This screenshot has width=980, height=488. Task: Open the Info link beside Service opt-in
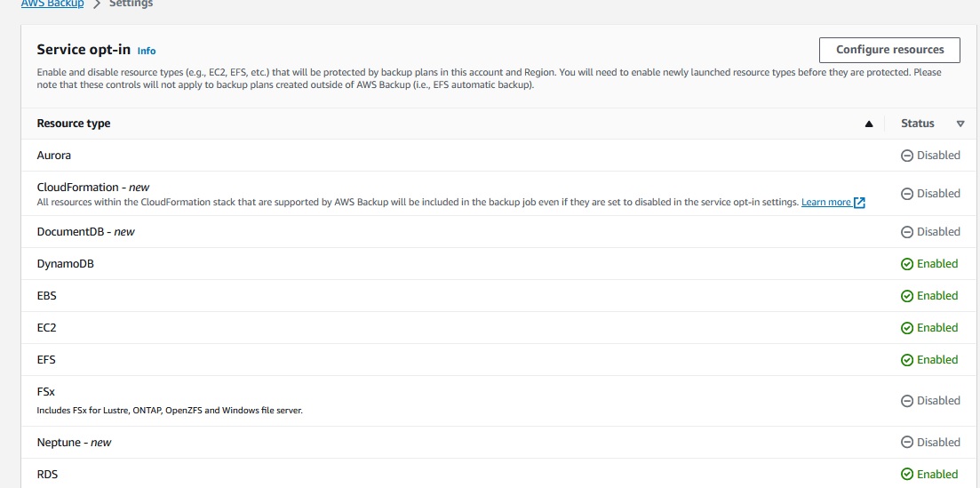[147, 51]
